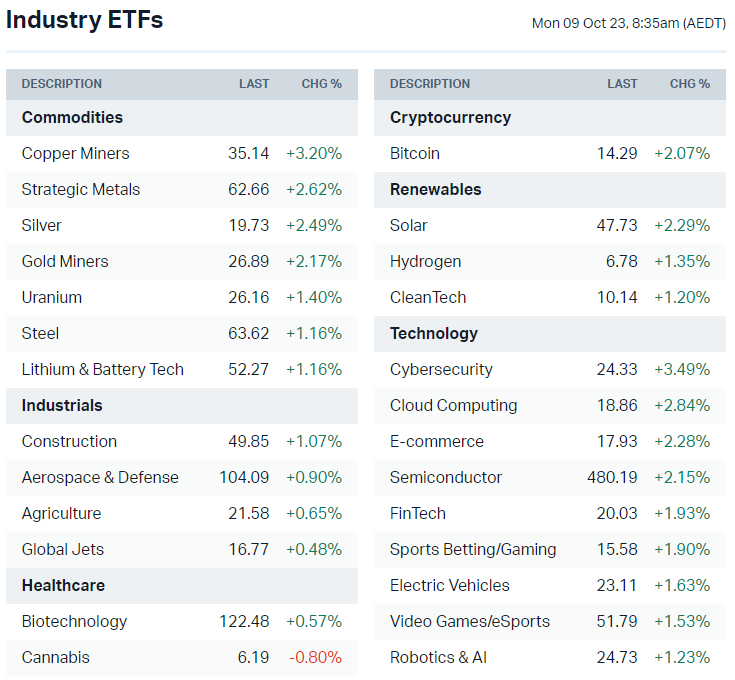
Task: Open Lithium & Battery Tech ETF
Action: coord(103,369)
